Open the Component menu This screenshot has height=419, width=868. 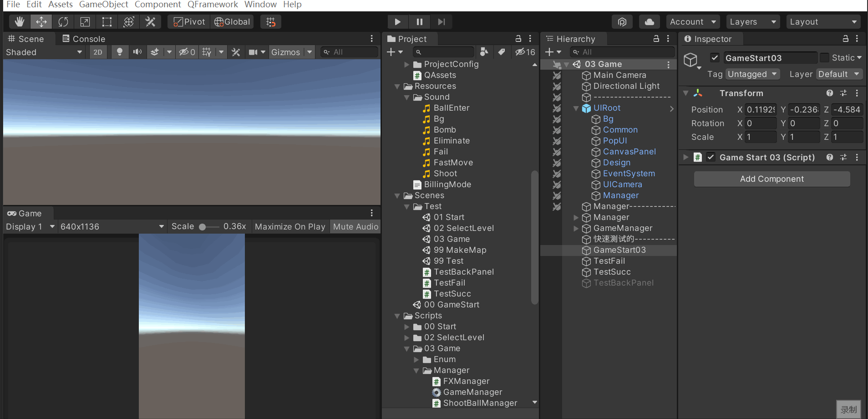(157, 5)
